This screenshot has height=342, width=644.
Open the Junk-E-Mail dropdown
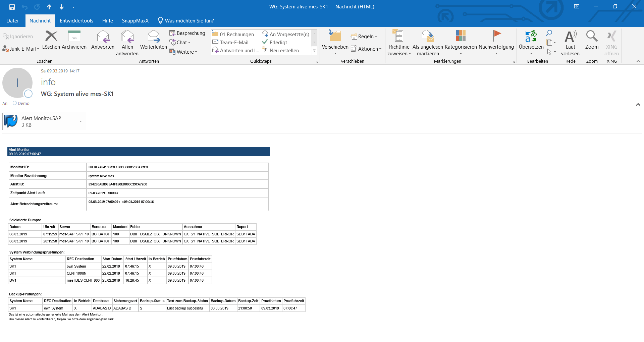click(21, 49)
